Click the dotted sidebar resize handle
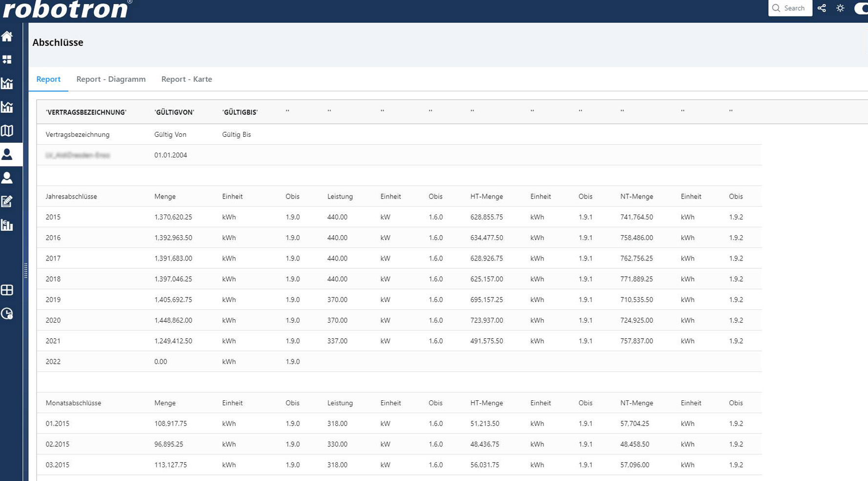This screenshot has height=481, width=868. click(x=26, y=270)
